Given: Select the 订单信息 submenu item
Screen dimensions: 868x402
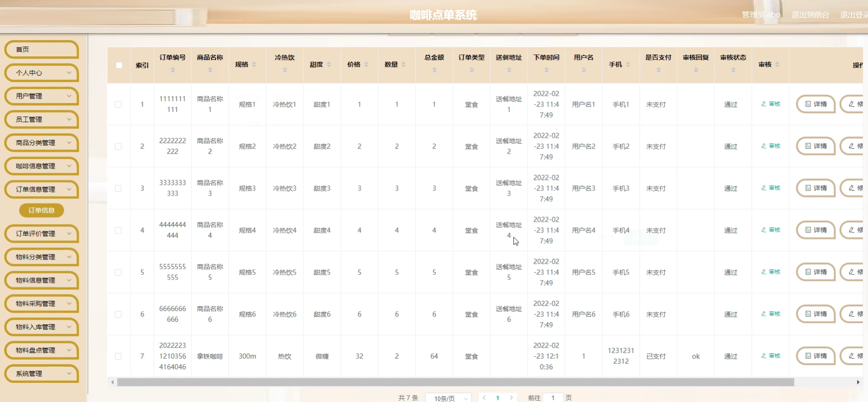Looking at the screenshot, I should (x=41, y=211).
